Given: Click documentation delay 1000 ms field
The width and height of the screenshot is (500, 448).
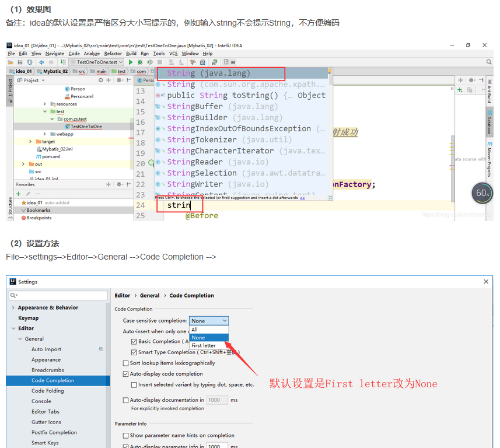Looking at the screenshot, I should click(x=217, y=400).
